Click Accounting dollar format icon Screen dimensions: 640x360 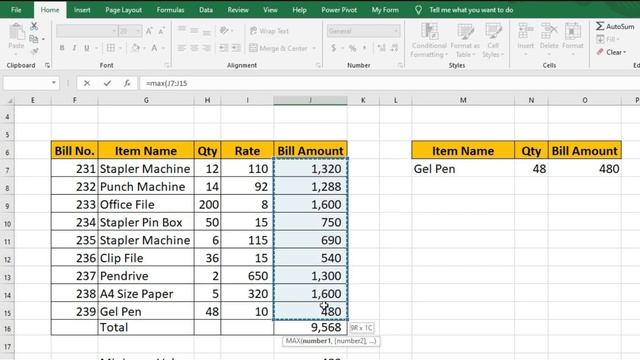333,48
